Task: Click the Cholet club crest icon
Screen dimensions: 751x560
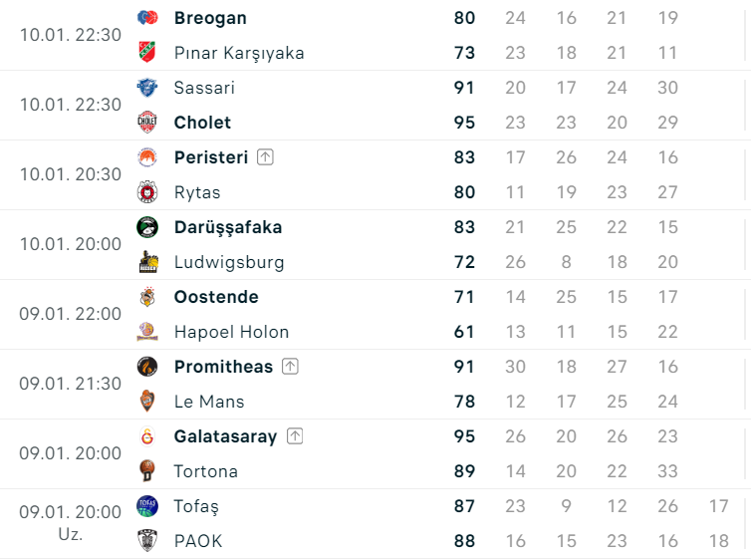Action: [x=147, y=123]
